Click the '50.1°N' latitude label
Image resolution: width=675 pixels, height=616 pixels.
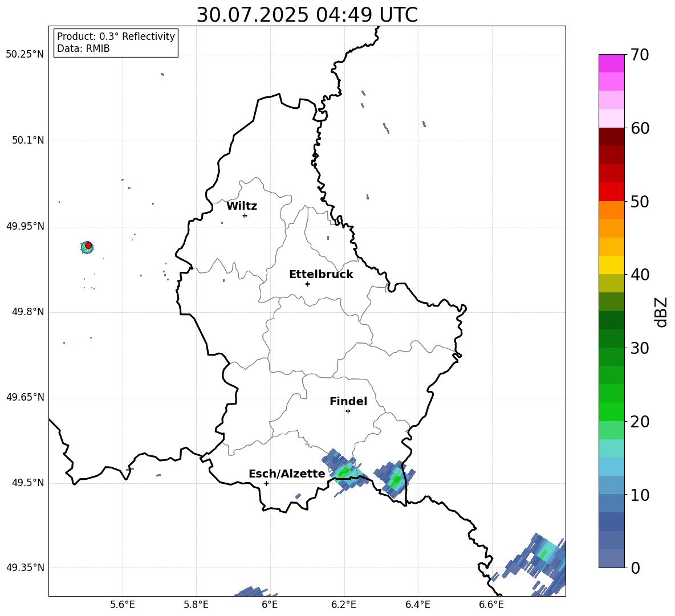pyautogui.click(x=27, y=141)
